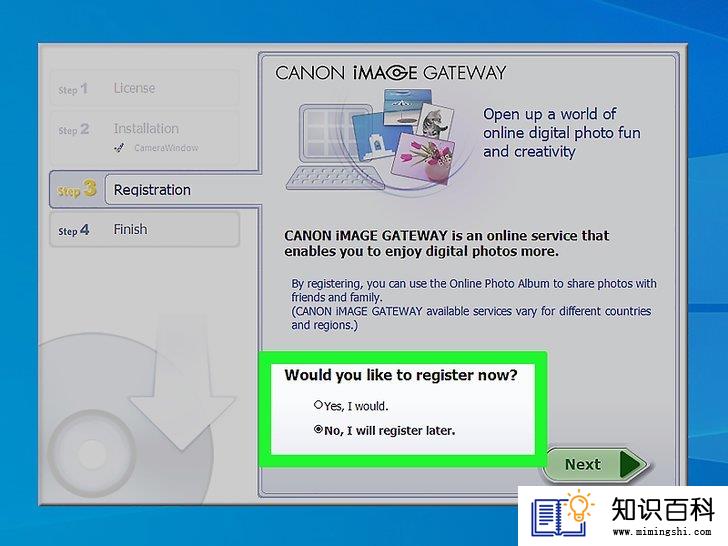Click the CameraWindow check mark icon
Screen dimensions: 728x546
click(x=119, y=148)
